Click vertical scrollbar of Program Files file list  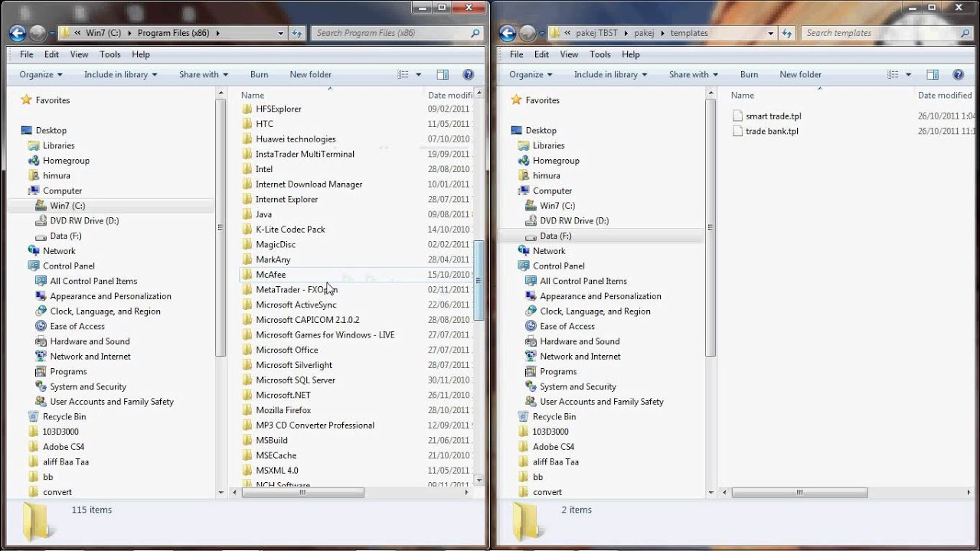click(x=479, y=280)
